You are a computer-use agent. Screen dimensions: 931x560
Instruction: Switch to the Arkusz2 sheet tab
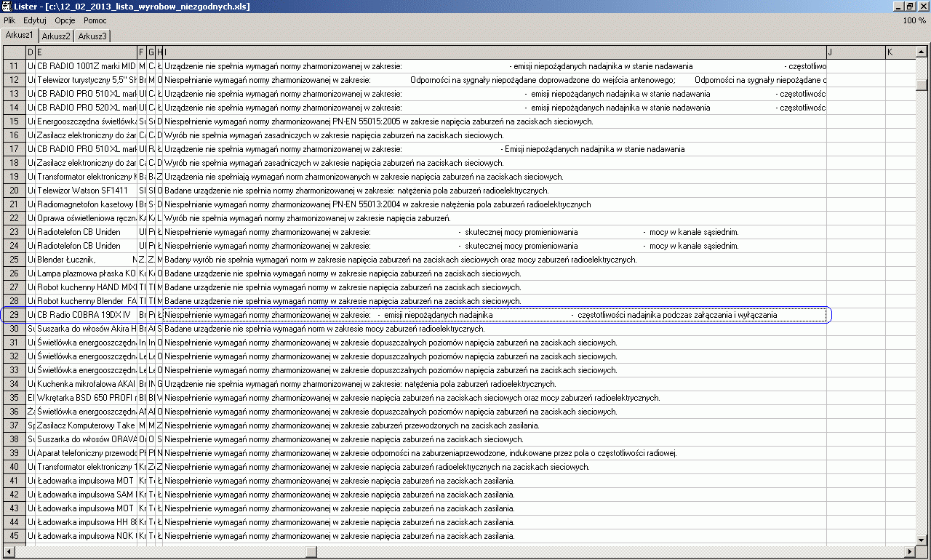(56, 36)
